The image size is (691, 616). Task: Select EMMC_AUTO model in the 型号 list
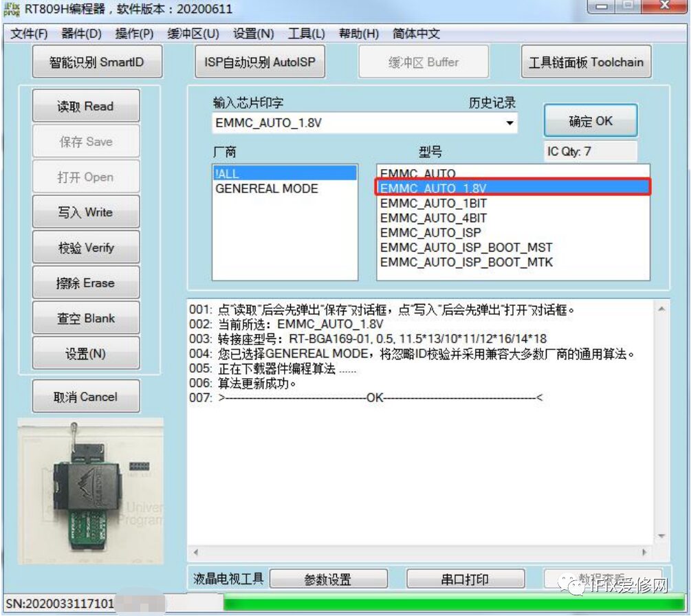(513, 173)
